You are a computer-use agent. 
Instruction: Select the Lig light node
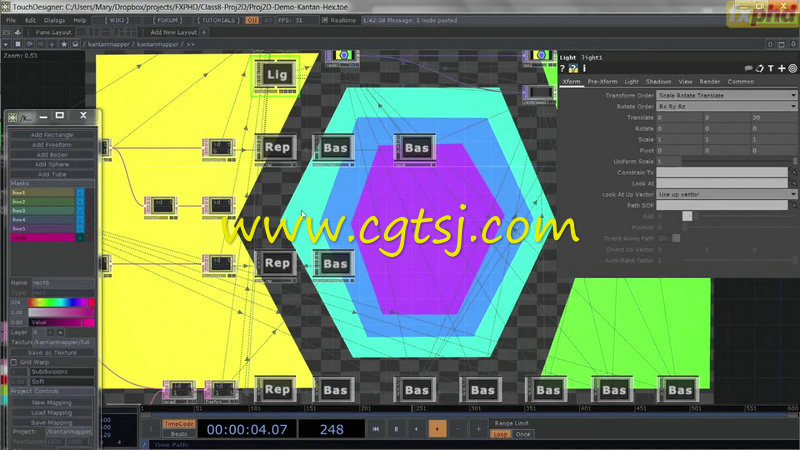276,75
